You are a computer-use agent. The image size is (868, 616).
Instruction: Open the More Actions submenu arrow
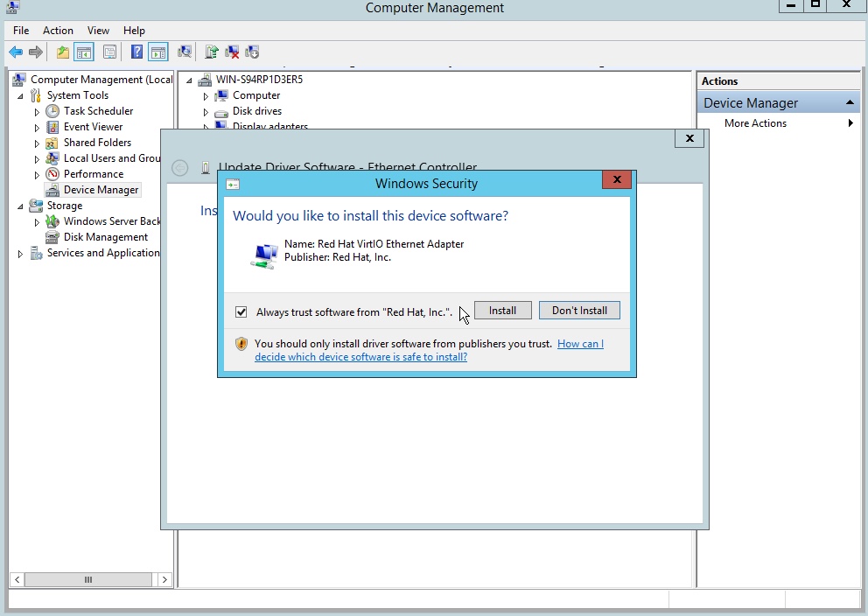click(x=850, y=122)
